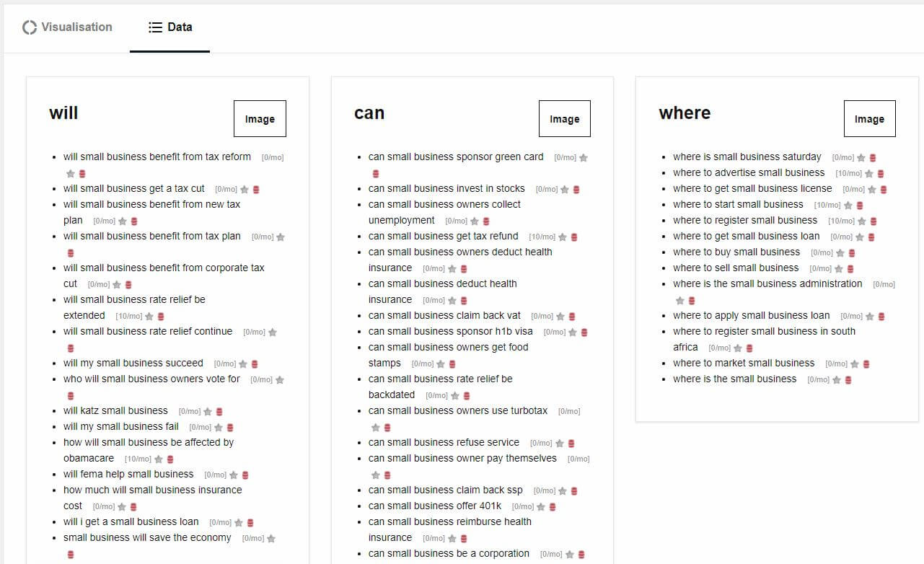Star 'can small business invest in stocks'
Image resolution: width=924 pixels, height=564 pixels.
coord(565,190)
